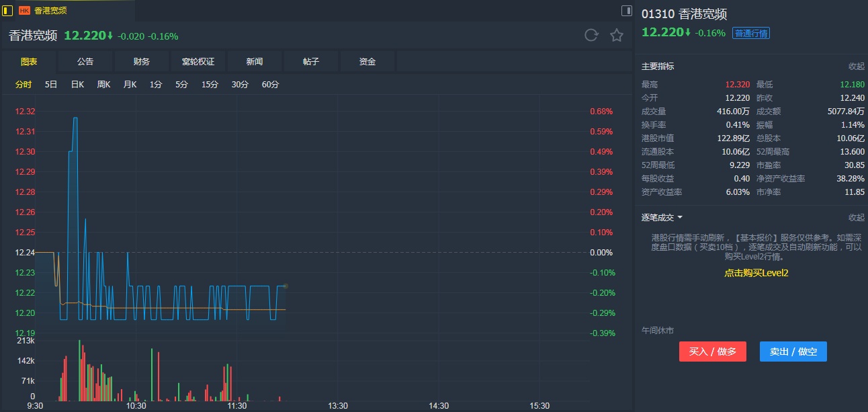
Task: Choose the 60分 chart interval
Action: (x=270, y=85)
